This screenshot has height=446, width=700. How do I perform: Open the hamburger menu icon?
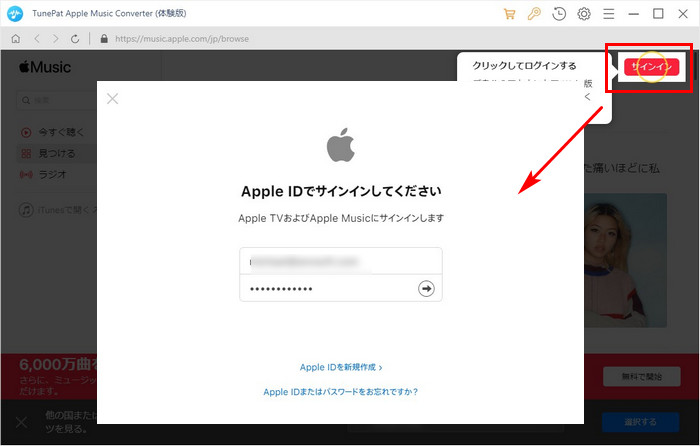[608, 14]
